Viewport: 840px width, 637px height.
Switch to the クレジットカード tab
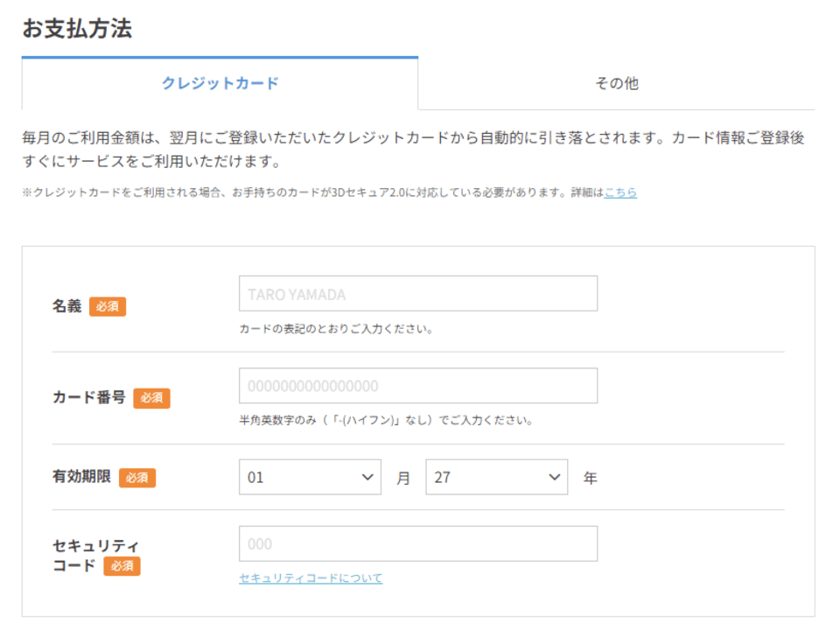[x=220, y=84]
